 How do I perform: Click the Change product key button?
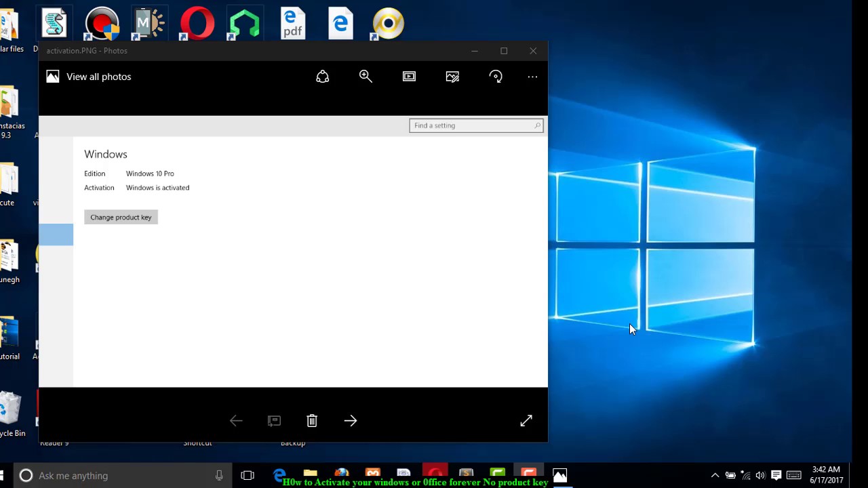[121, 217]
